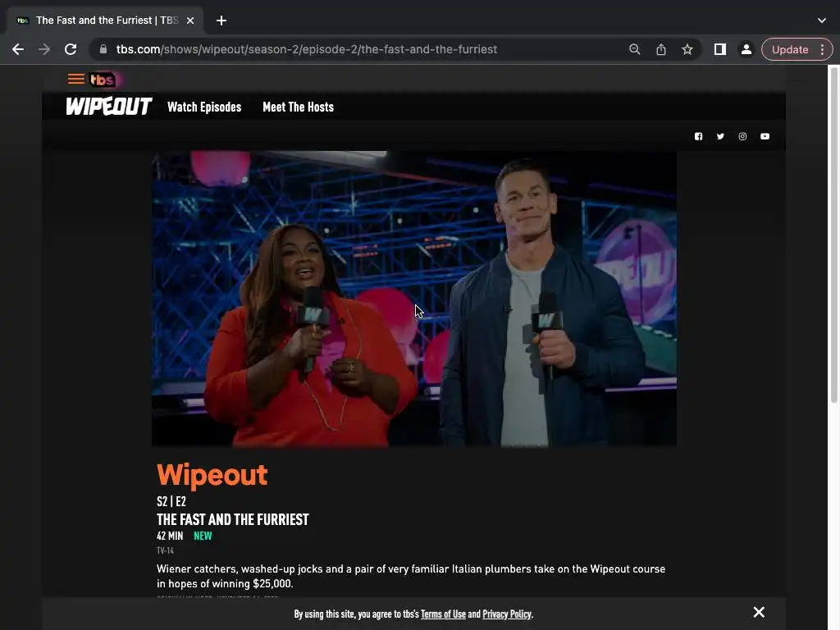The width and height of the screenshot is (840, 630).
Task: Go back with browser back arrow
Action: (x=18, y=49)
